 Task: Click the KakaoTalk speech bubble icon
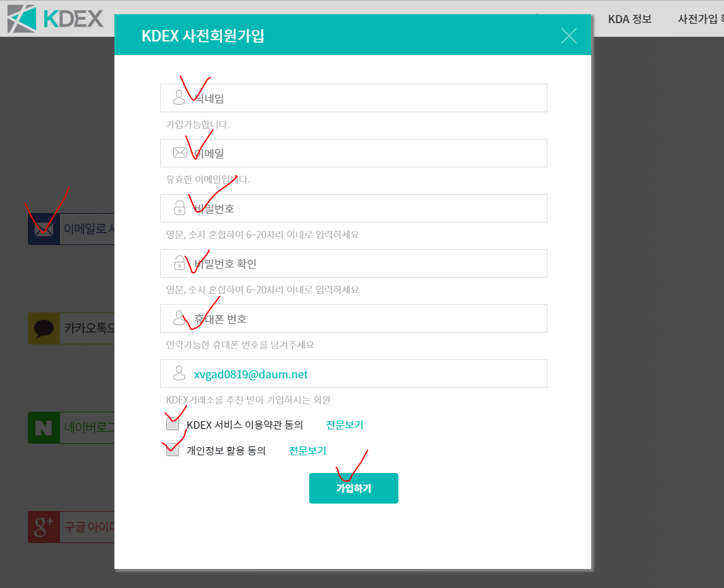(x=44, y=328)
